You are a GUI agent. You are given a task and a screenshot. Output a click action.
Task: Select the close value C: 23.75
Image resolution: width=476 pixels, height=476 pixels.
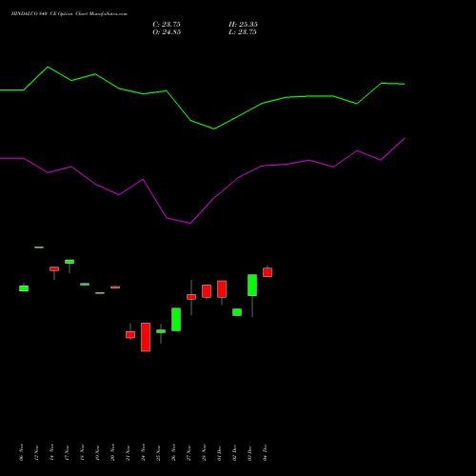[x=167, y=25]
